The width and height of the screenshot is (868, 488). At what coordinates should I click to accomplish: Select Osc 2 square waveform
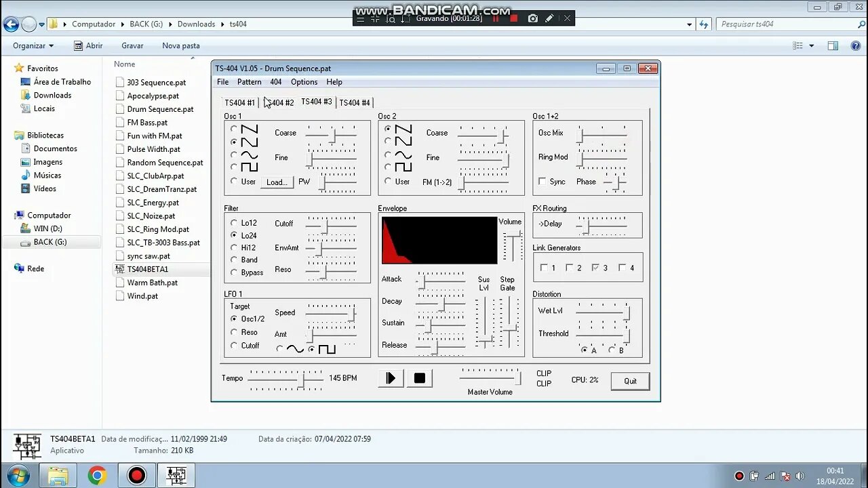[x=388, y=167]
